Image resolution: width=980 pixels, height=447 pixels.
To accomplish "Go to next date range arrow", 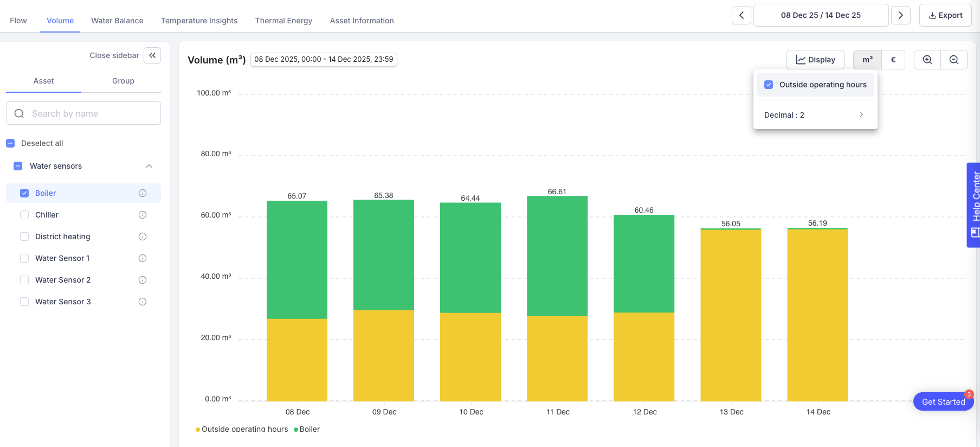I will [x=900, y=15].
